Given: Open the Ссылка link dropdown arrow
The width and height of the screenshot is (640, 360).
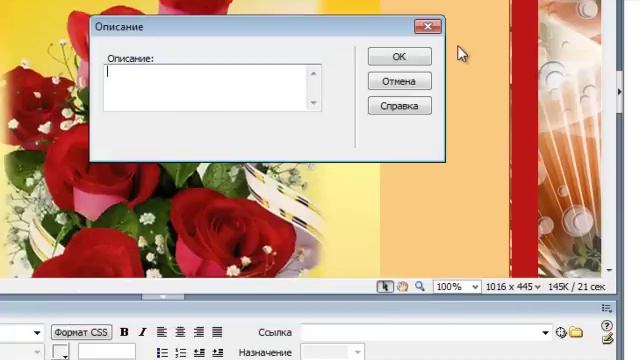Looking at the screenshot, I should tap(545, 333).
